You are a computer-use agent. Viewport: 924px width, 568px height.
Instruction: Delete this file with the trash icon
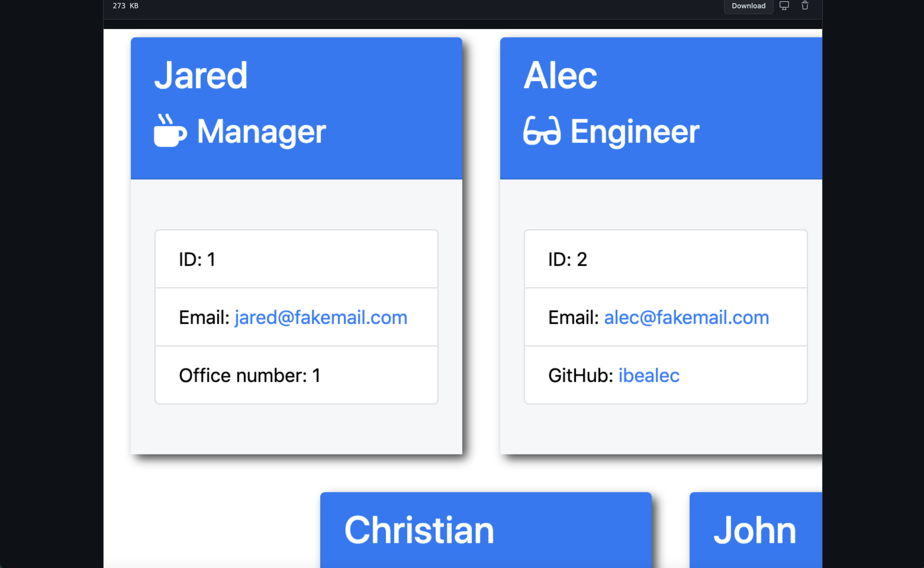(805, 6)
